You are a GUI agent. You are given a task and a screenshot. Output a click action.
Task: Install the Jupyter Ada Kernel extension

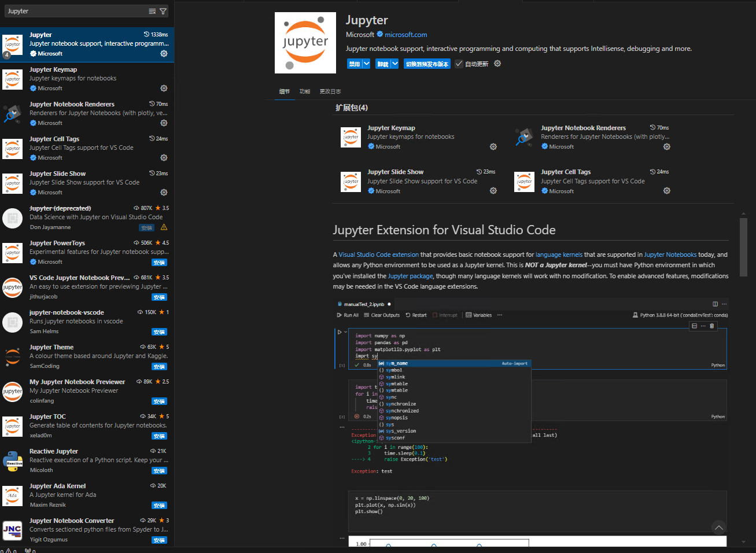click(x=160, y=506)
